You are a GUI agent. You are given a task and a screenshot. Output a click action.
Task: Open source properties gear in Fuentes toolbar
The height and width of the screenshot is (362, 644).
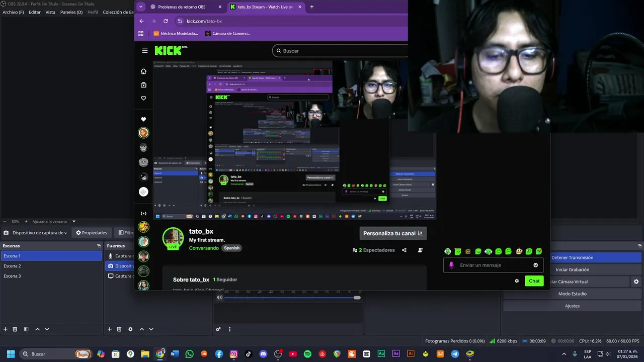130,329
